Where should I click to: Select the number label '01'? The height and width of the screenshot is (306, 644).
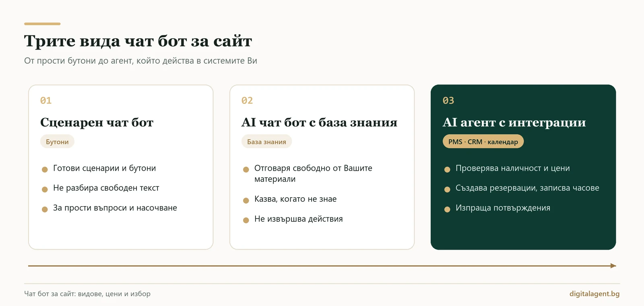point(46,101)
